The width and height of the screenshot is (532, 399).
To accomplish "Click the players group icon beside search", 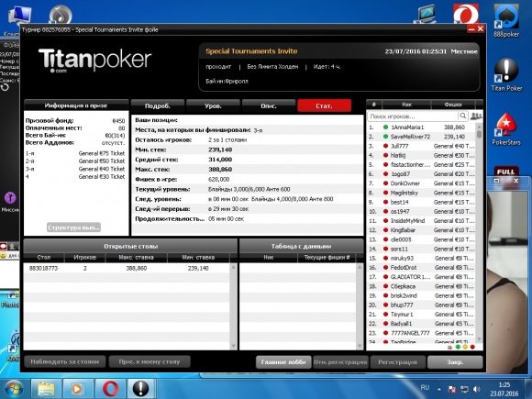I will [476, 116].
